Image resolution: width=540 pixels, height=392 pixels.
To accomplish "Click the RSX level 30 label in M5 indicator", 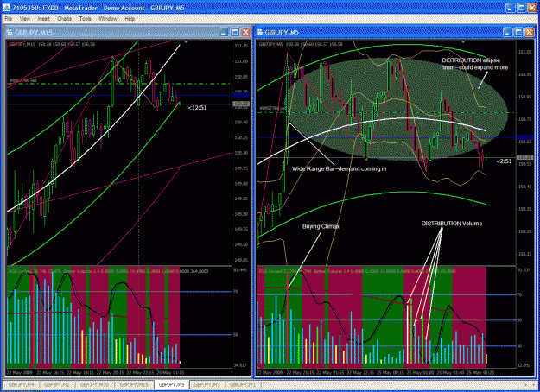I will pyautogui.click(x=519, y=346).
